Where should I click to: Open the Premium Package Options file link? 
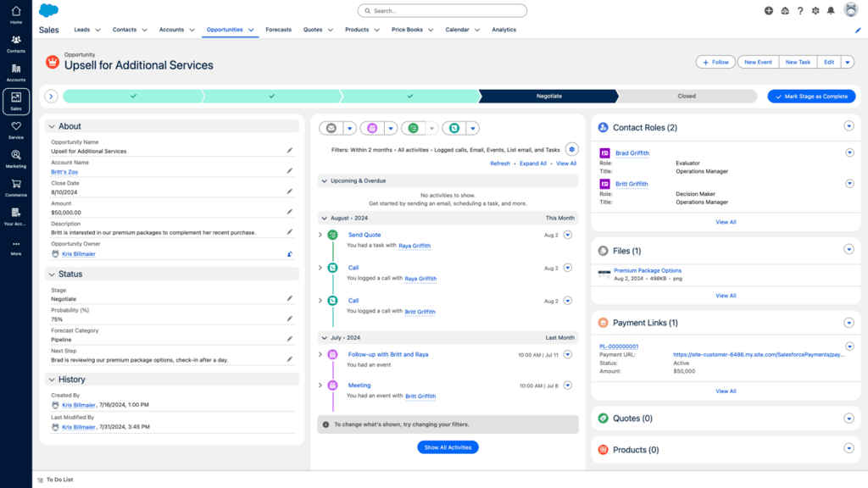[x=648, y=270]
